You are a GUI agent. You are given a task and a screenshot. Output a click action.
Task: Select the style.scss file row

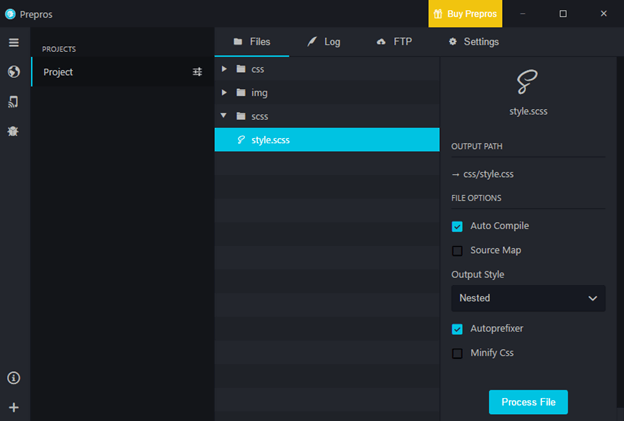tap(327, 140)
